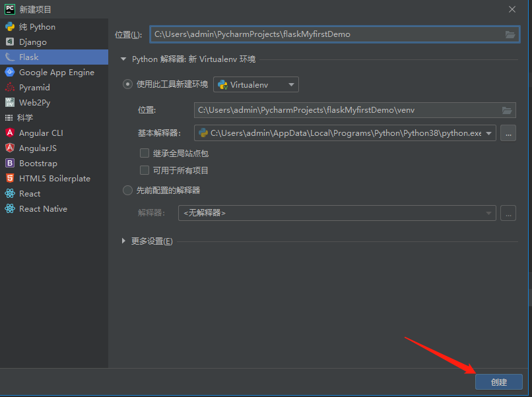The image size is (532, 397).
Task: Click the Flask horn icon
Action: (x=10, y=57)
